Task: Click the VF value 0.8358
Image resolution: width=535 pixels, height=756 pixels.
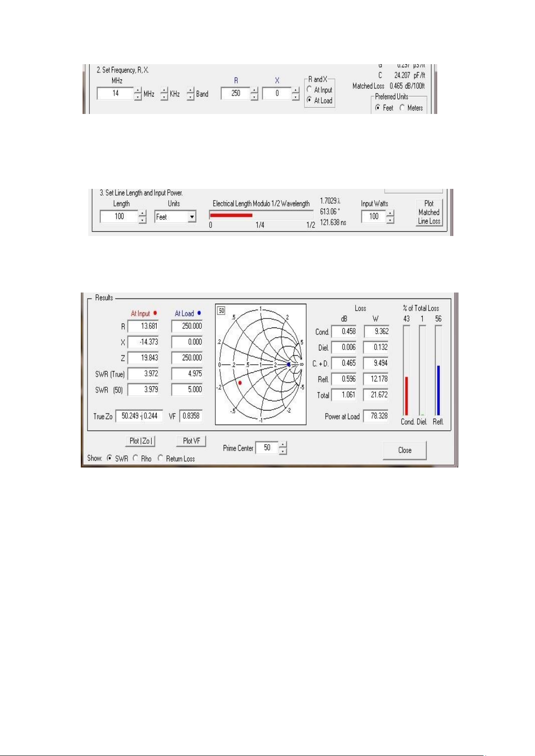Action: pyautogui.click(x=191, y=416)
